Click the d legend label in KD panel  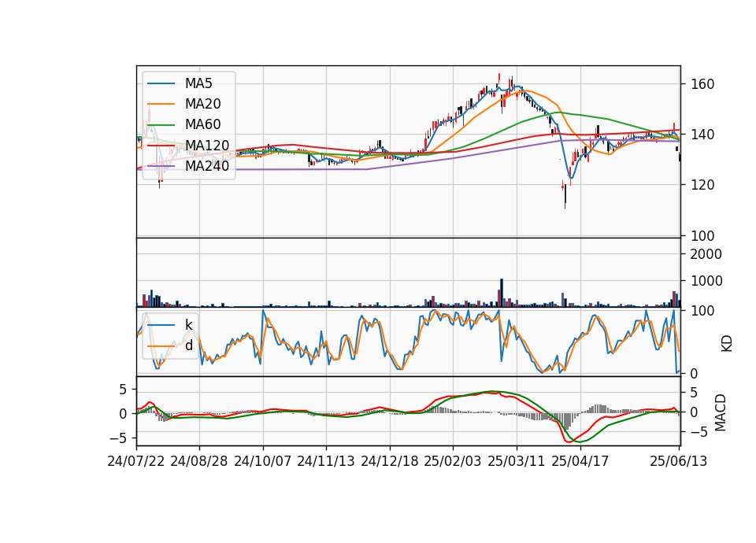(189, 345)
